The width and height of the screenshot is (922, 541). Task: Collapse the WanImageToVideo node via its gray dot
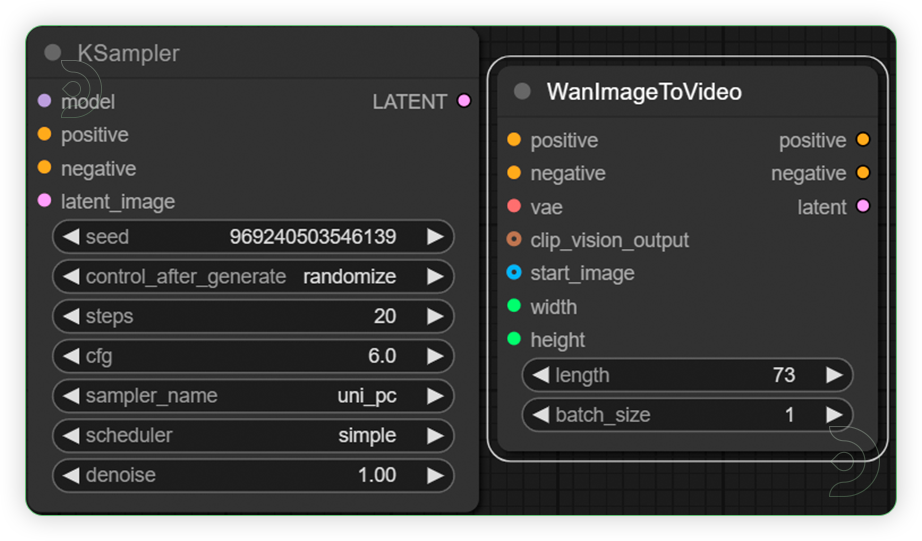pos(522,91)
